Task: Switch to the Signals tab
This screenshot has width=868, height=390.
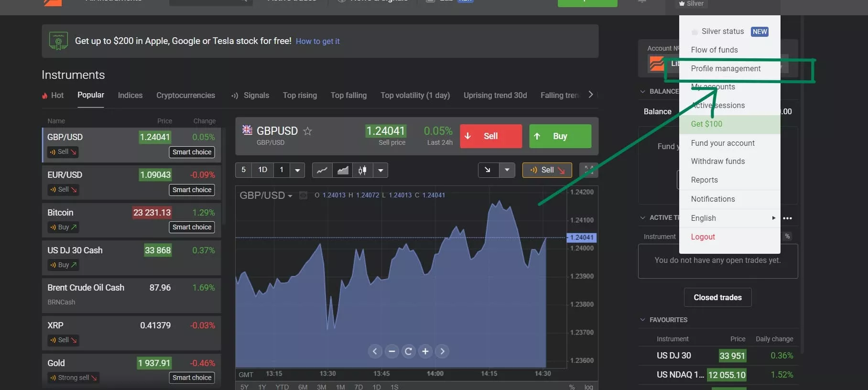Action: (250, 95)
